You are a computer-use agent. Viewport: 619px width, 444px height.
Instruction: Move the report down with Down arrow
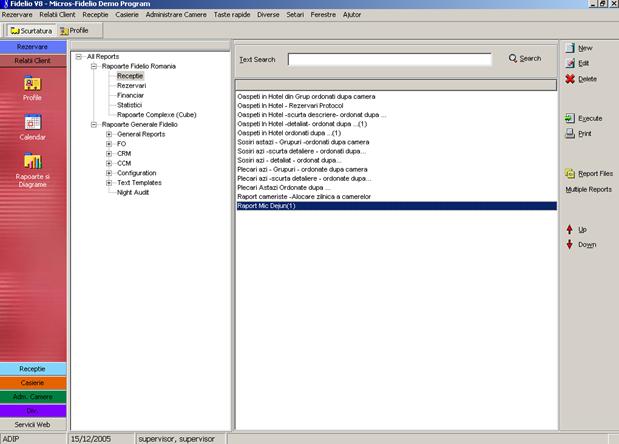coord(569,245)
